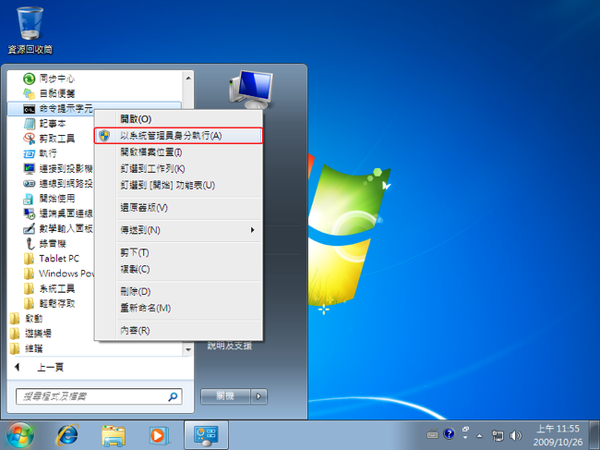Click the volume speaker icon in tray

tap(515, 435)
